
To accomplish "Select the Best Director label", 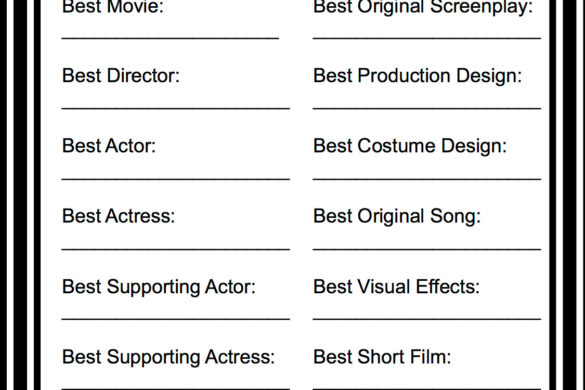I will (x=121, y=75).
